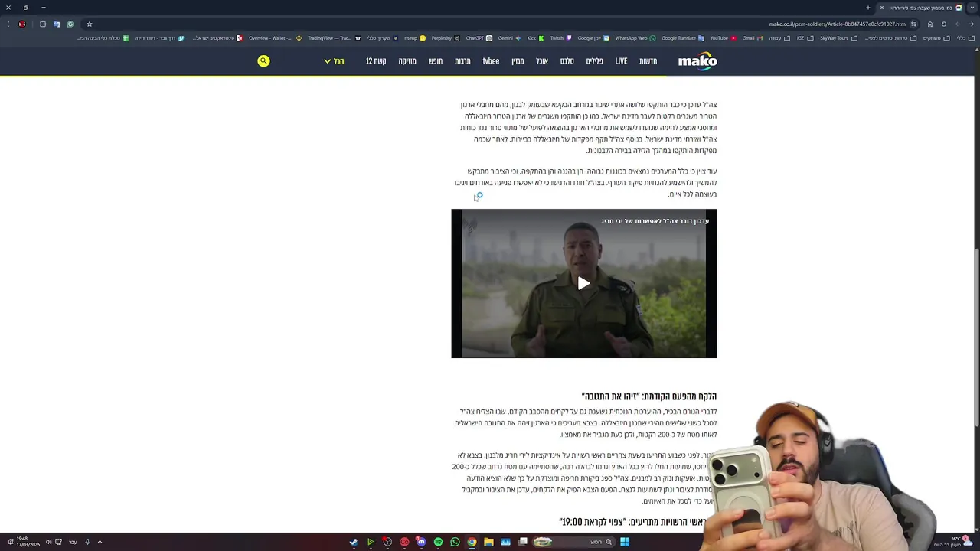Open the קשת 12 section
The image size is (980, 551).
[x=376, y=61]
